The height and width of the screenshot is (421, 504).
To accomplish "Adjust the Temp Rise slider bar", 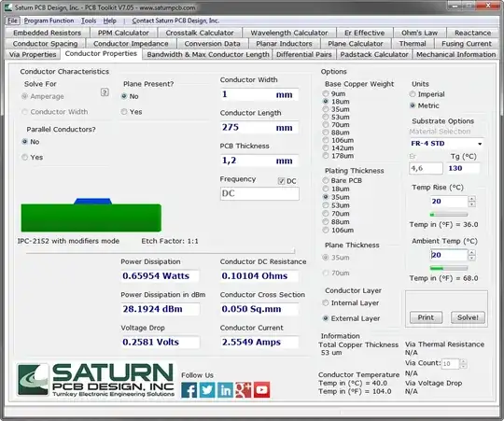I will pyautogui.click(x=449, y=215).
